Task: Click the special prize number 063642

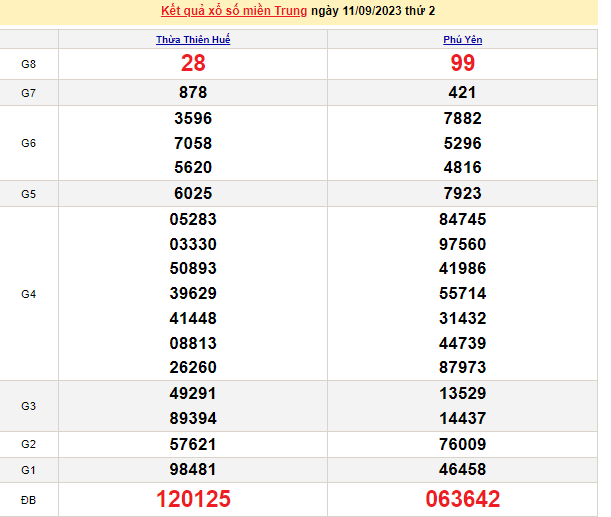Action: coord(462,499)
